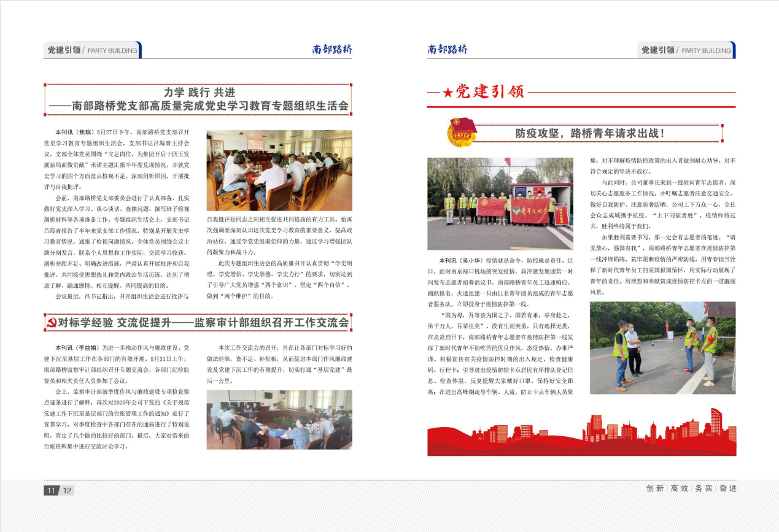The image size is (779, 532).
Task: Open the photo of volunteers at road checkpoint
Action: click(x=662, y=347)
